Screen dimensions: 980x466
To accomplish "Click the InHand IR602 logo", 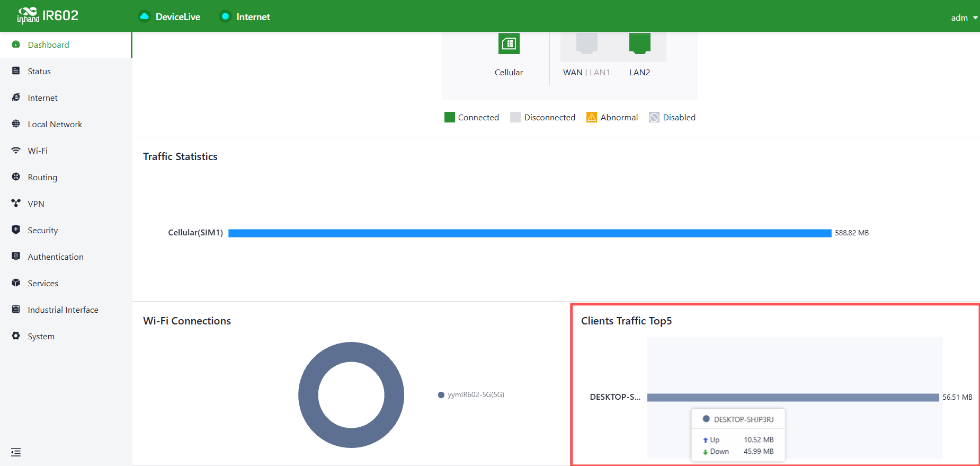I will 48,16.
